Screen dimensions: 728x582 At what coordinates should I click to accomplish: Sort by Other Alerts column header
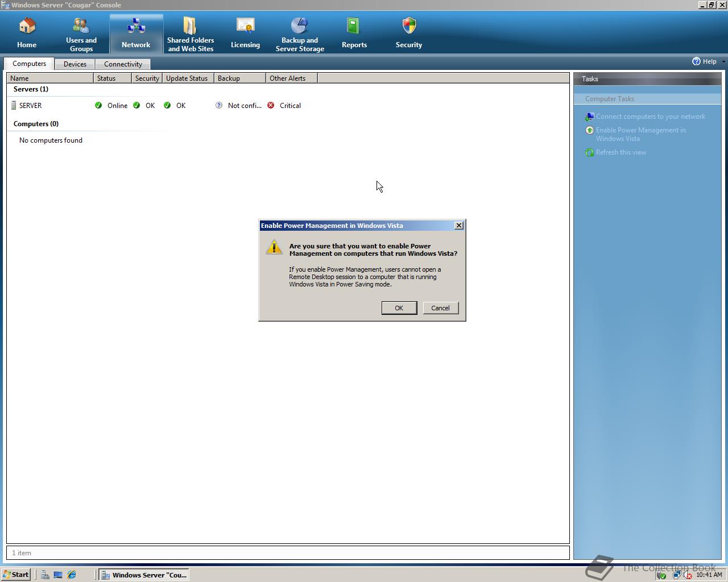(x=291, y=78)
